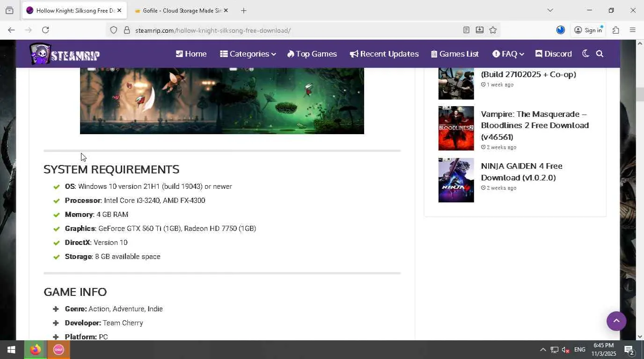Screen dimensions: 644x359
Task: Click the install/save icon beside the bookmark star
Action: [480, 30]
